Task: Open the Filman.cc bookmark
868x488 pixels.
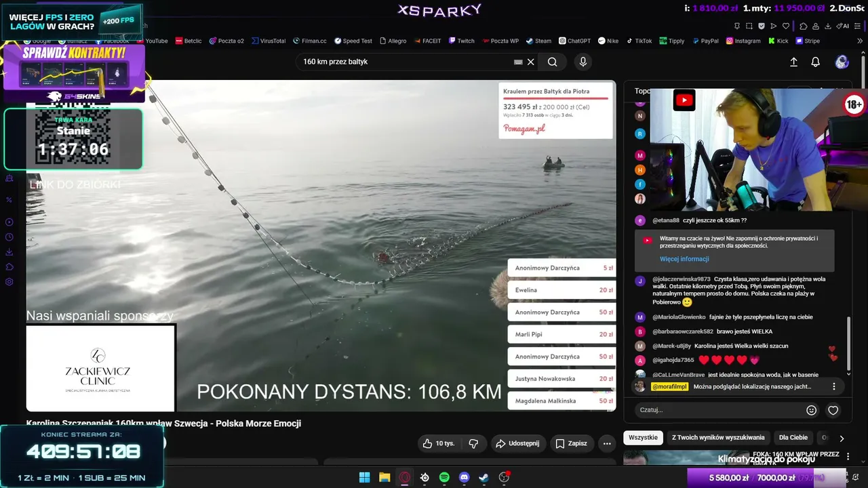Action: (x=310, y=41)
